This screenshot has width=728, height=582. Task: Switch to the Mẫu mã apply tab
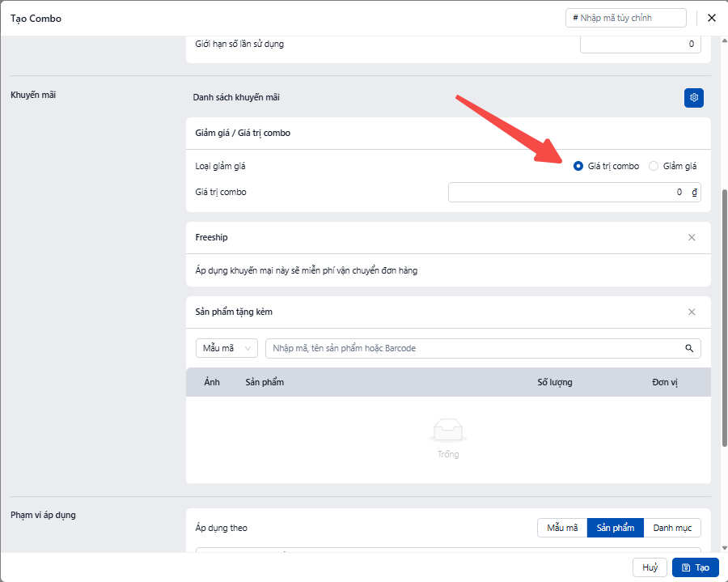point(561,528)
